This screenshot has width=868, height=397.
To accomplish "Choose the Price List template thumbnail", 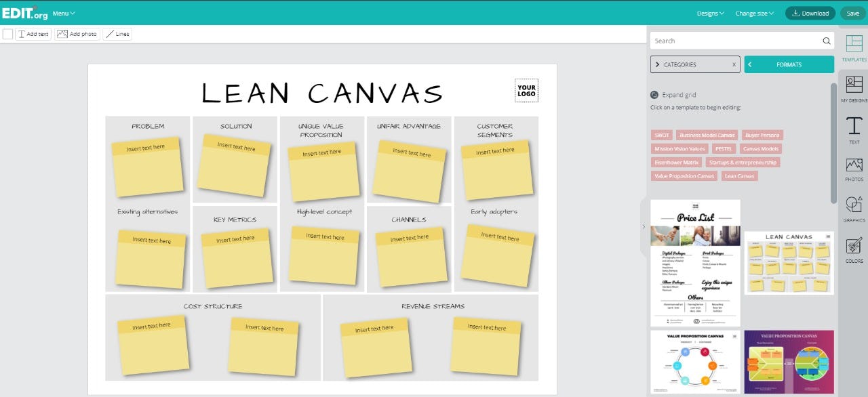I will coord(695,263).
